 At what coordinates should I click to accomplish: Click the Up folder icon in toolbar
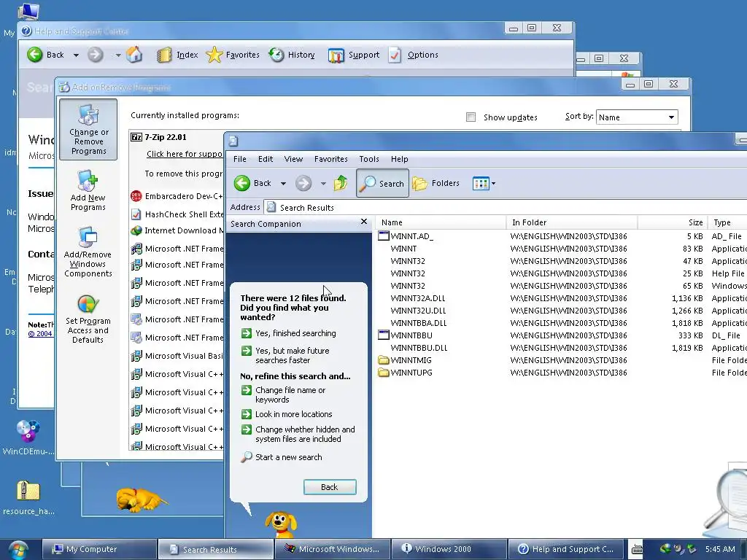[340, 183]
